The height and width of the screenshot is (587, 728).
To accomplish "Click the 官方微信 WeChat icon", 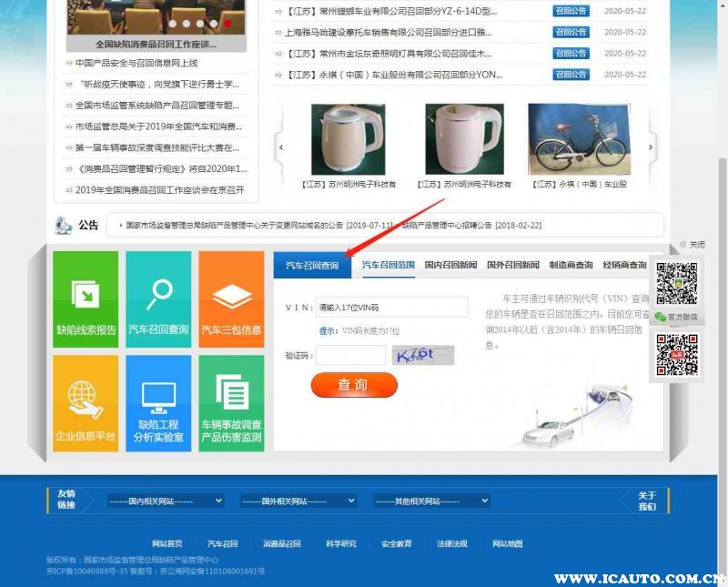I will point(661,317).
